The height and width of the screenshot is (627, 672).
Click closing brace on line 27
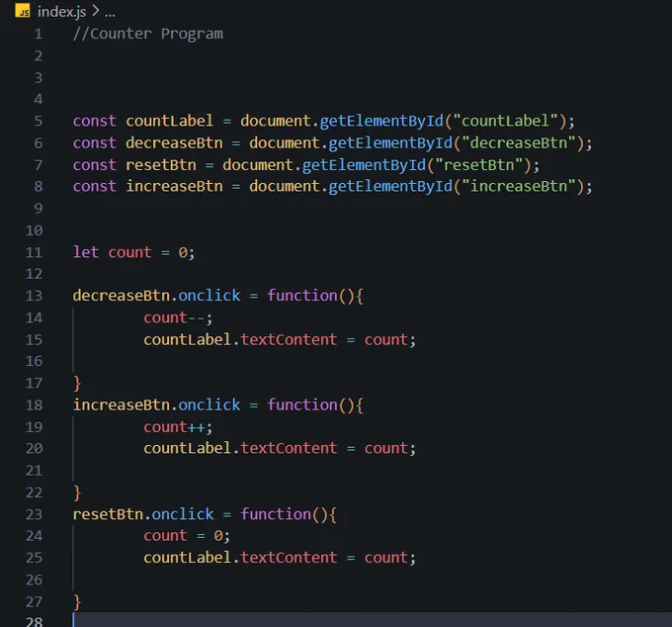click(x=77, y=602)
